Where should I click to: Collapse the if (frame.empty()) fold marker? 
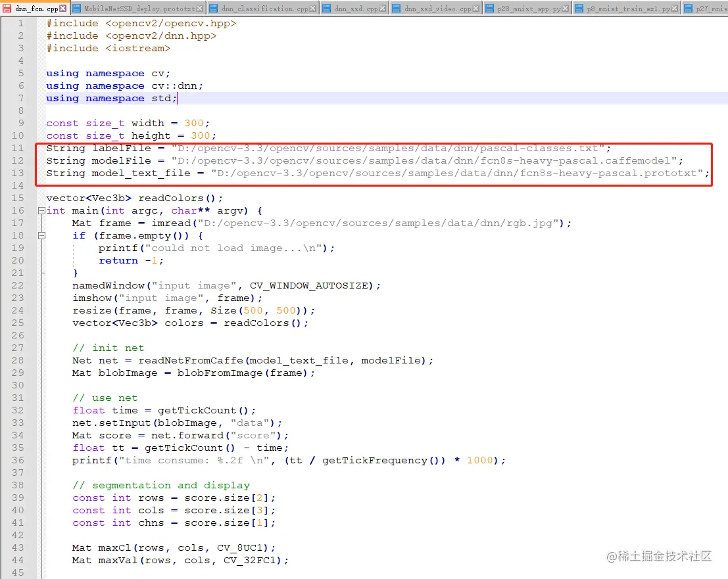(41, 236)
